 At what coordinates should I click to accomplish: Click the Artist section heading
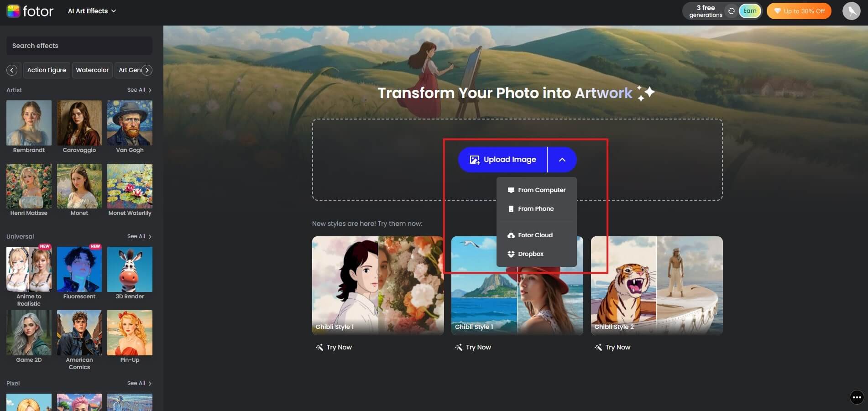click(14, 90)
